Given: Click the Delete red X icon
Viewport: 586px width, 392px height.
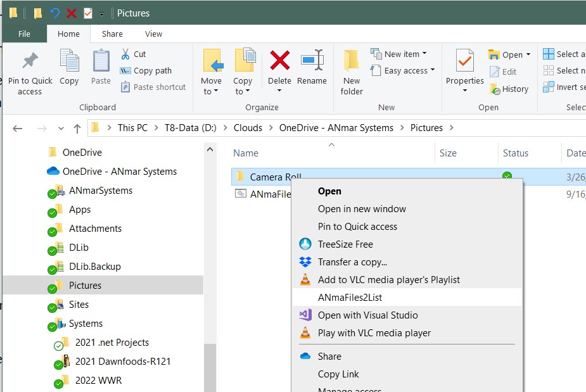Looking at the screenshot, I should pos(279,61).
